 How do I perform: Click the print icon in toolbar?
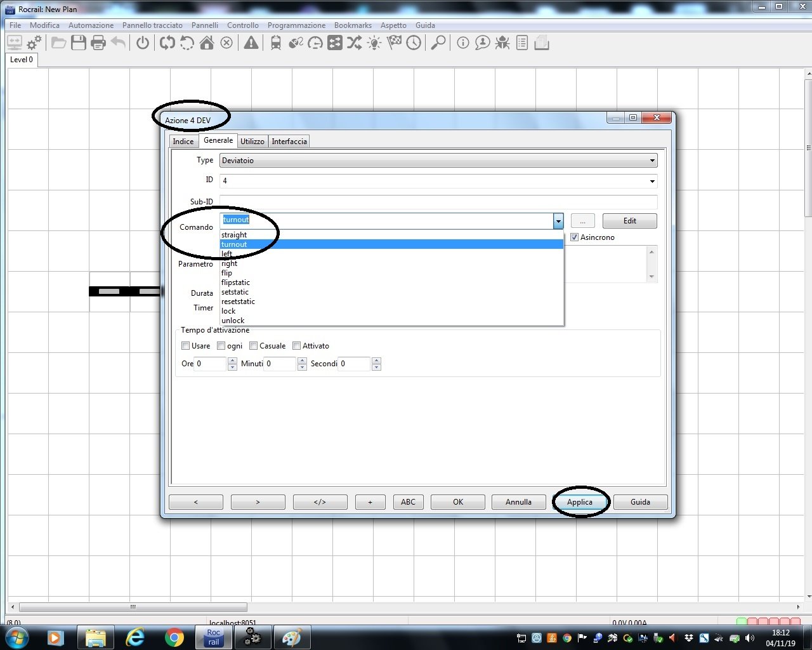[98, 43]
